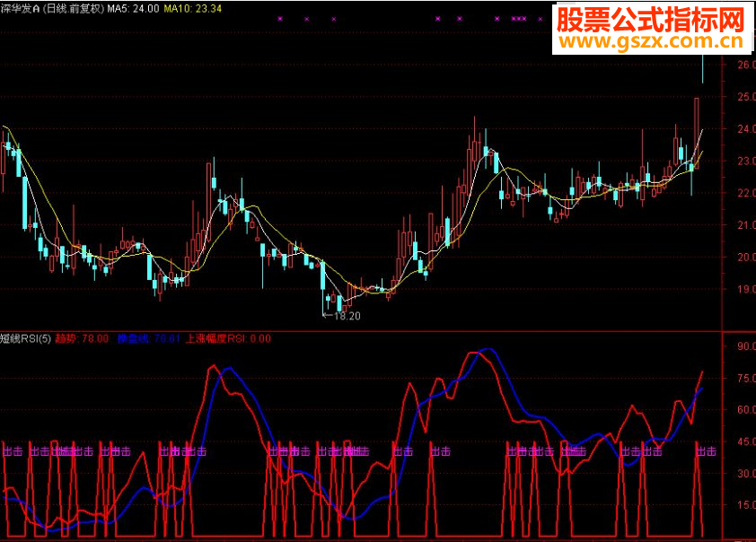Viewport: 756px width, 542px height.
Task: Click the 短线RSI(5) indicator name
Action: [25, 338]
